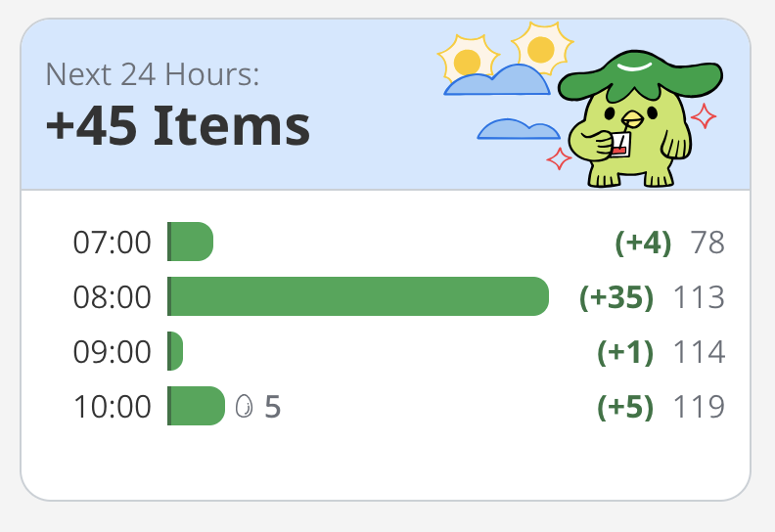Click the 08:00 time label
The height and width of the screenshot is (532, 775).
113,297
